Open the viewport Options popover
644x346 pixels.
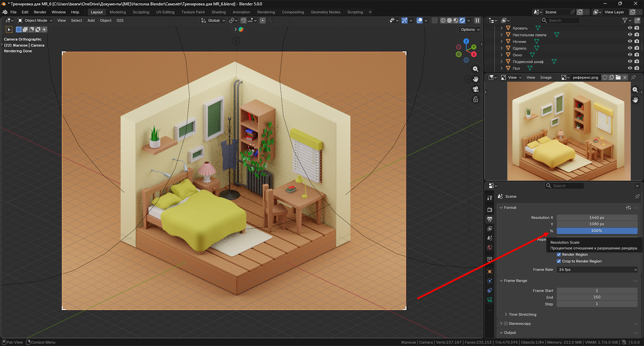point(470,30)
